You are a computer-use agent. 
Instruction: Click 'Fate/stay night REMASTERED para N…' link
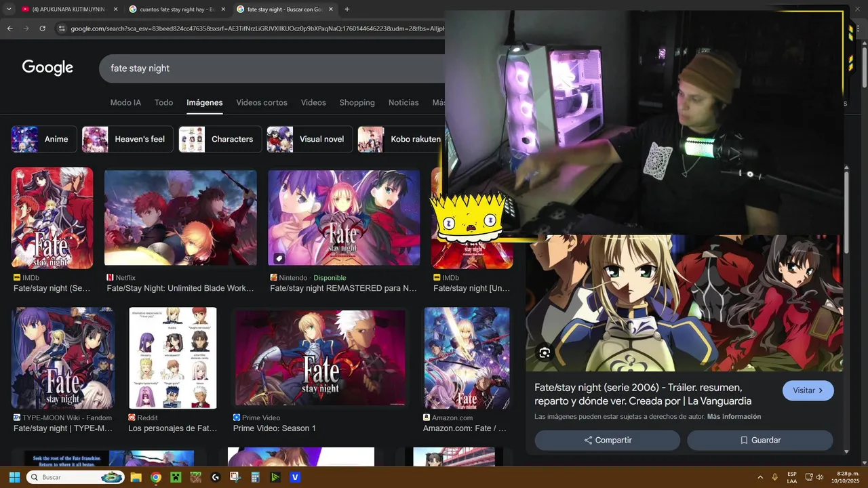(x=343, y=288)
